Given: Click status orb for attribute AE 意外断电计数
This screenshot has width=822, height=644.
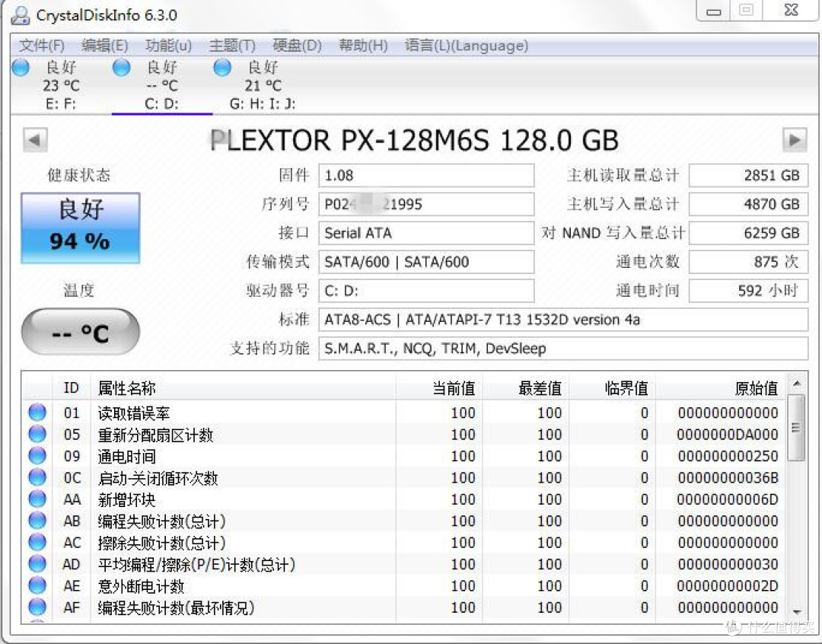Looking at the screenshot, I should [x=37, y=585].
